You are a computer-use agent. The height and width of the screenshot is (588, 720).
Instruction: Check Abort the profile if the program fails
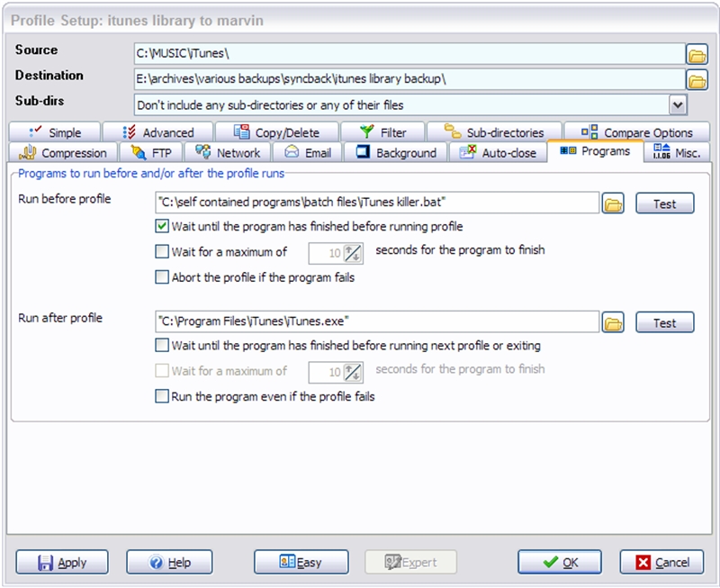[162, 277]
